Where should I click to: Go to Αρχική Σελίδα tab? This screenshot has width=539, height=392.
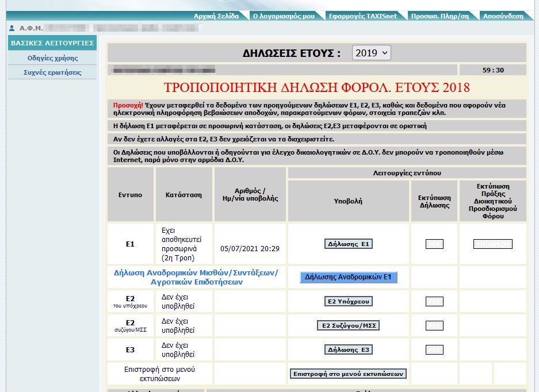point(216,16)
